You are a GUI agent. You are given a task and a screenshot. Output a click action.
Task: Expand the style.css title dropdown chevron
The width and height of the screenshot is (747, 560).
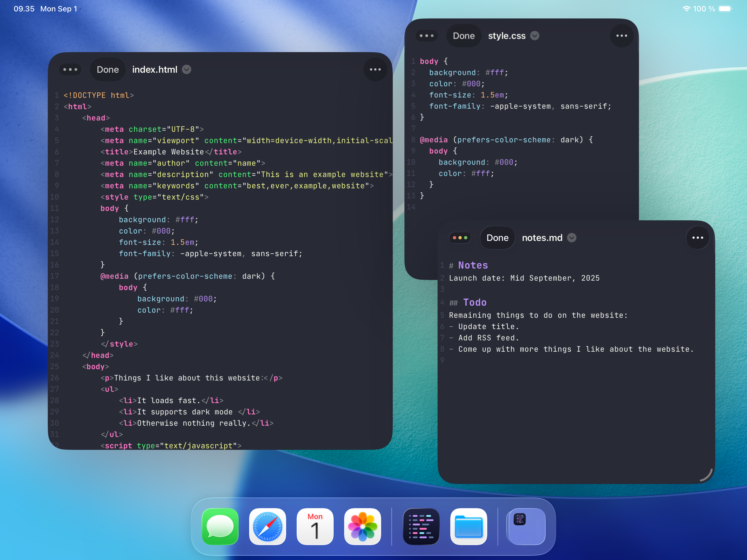534,36
